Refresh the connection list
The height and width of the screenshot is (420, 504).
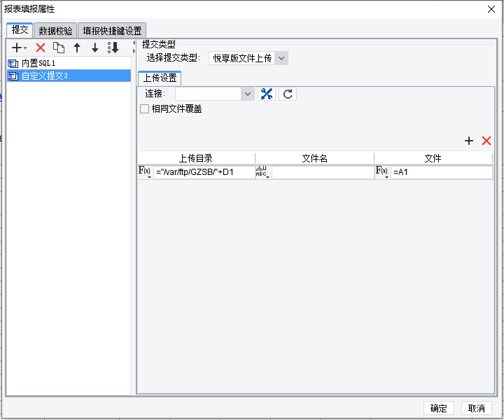[x=288, y=94]
